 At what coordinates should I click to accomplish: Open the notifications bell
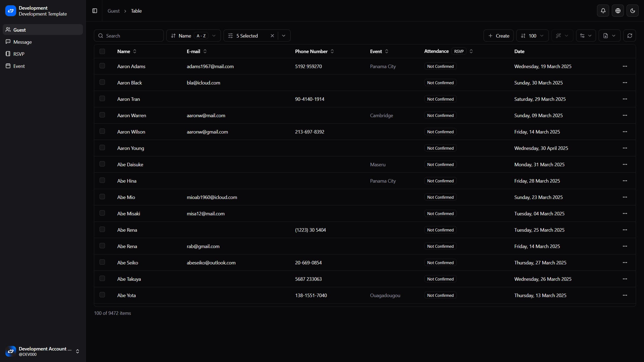(x=603, y=11)
